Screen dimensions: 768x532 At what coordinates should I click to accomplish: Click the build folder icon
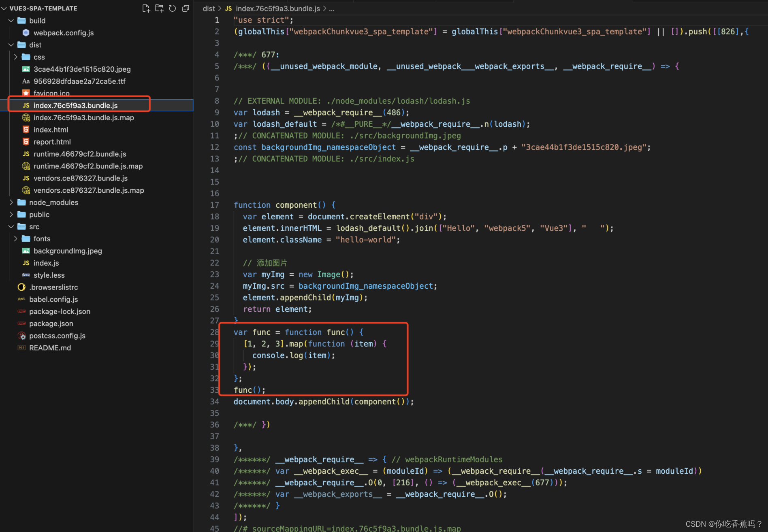[x=21, y=21]
